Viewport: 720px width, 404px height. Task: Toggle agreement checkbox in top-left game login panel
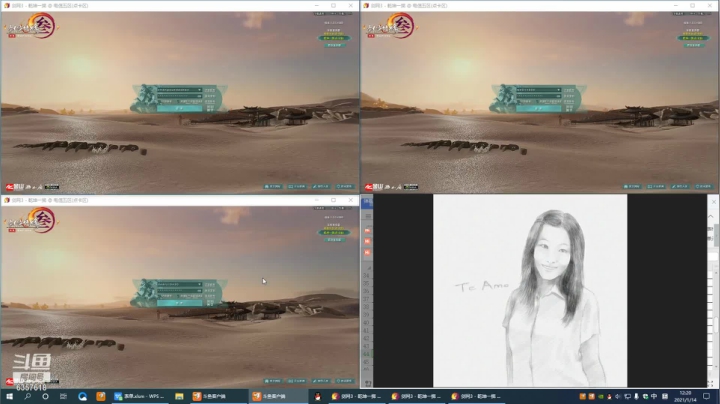click(x=178, y=101)
